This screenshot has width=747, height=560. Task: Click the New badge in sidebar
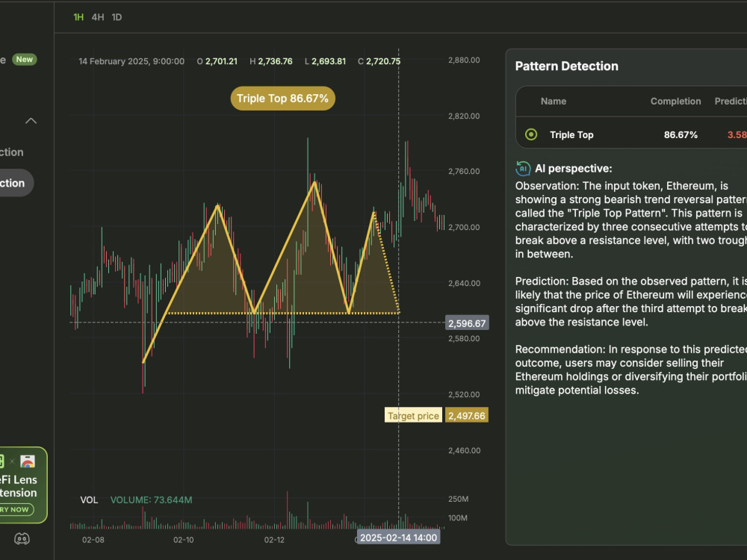coord(25,59)
